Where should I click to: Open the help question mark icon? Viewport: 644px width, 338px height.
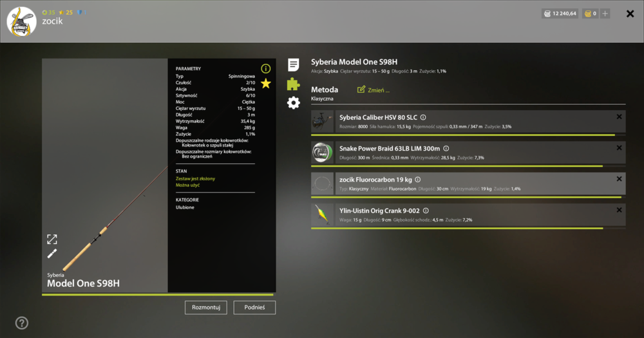[22, 323]
